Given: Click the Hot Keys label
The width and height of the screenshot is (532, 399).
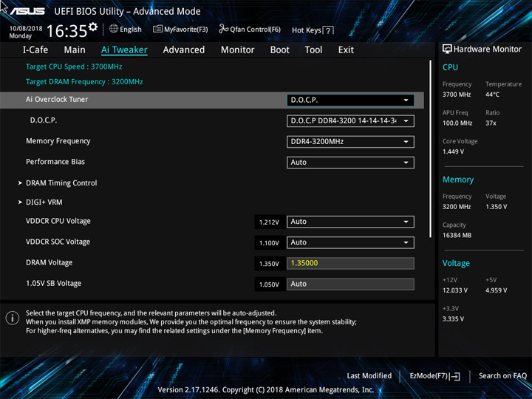Looking at the screenshot, I should point(307,30).
